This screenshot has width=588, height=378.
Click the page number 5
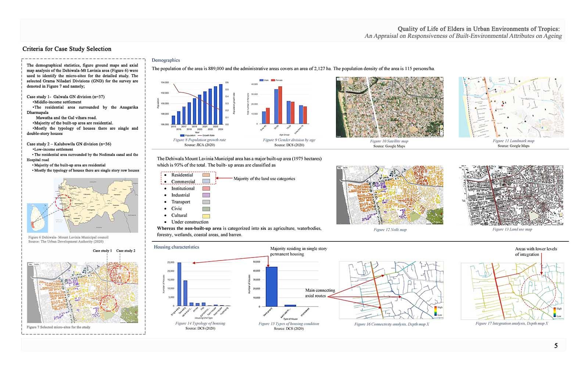(556, 346)
